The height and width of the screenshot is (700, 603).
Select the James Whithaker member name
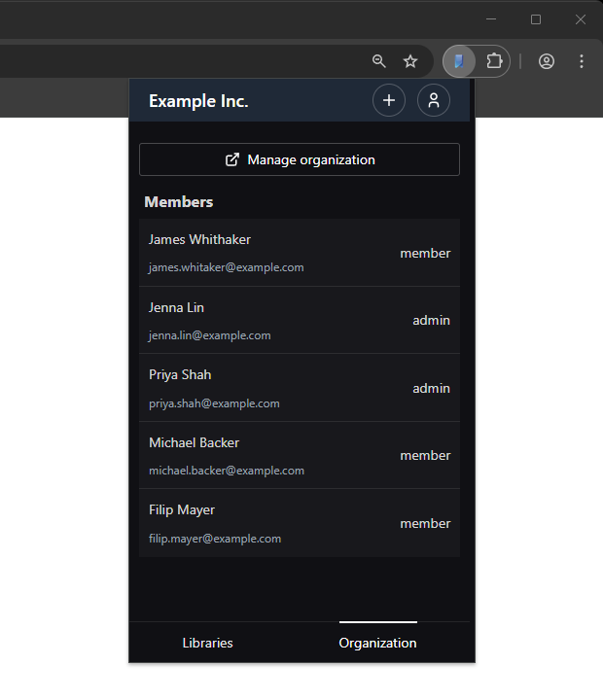(x=199, y=240)
